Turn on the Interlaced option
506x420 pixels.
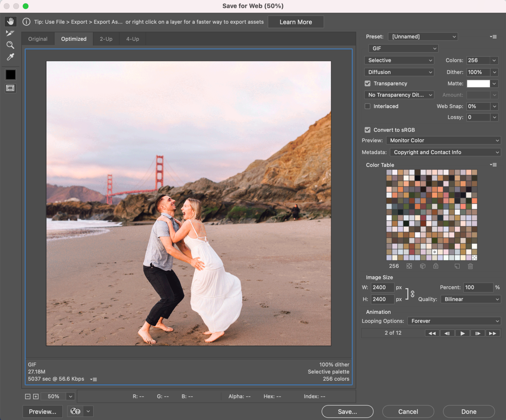point(367,106)
